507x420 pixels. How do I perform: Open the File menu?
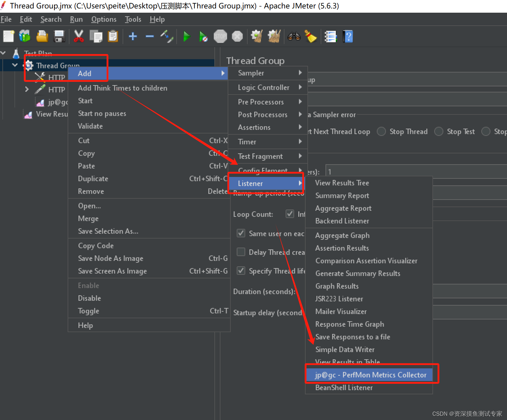(x=6, y=19)
